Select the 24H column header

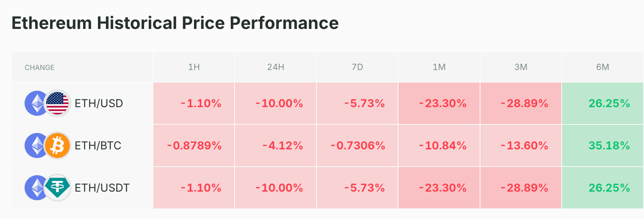[x=276, y=67]
